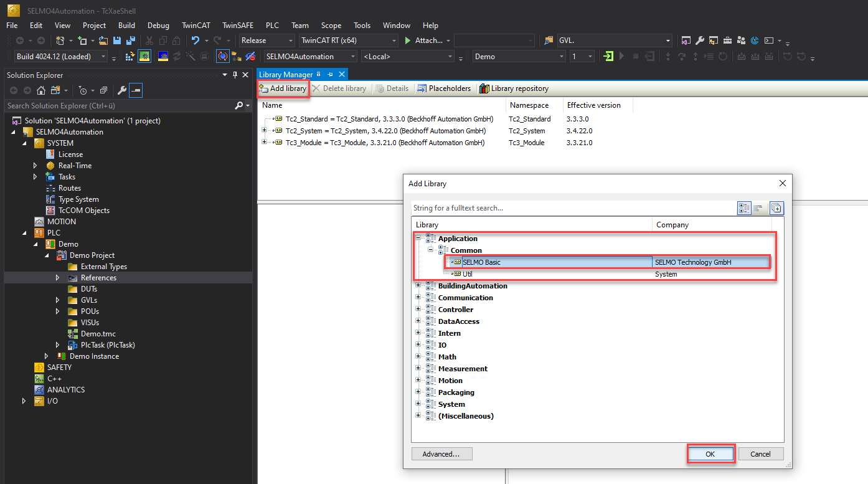Collapse the SYSTEM node in Solution Explorer

click(25, 143)
